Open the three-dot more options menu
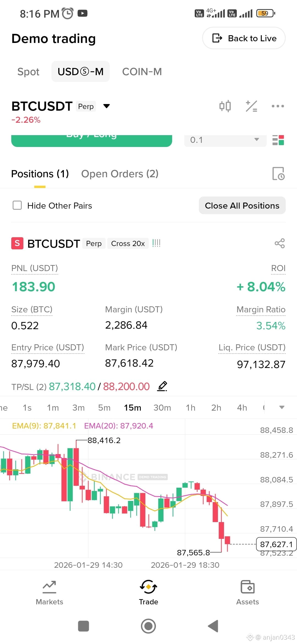The width and height of the screenshot is (297, 644). click(278, 106)
